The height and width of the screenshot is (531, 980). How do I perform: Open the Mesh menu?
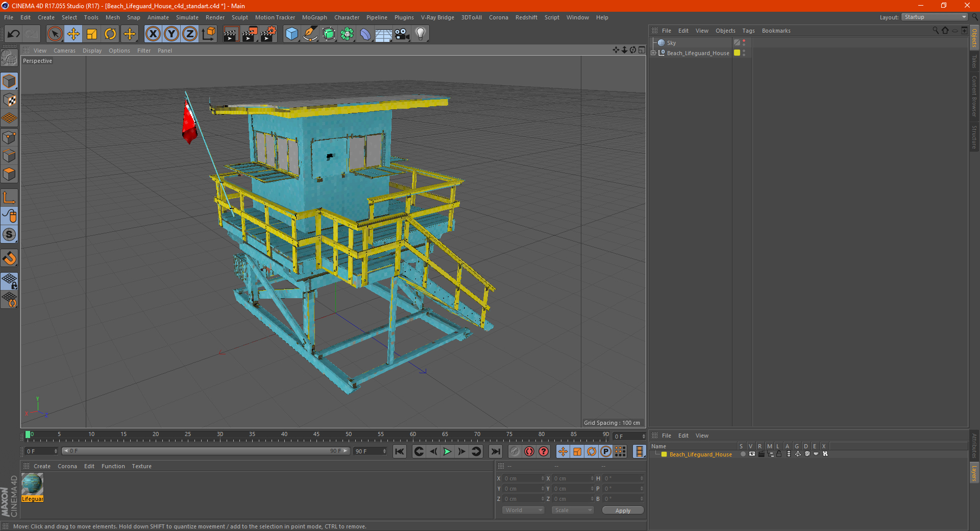point(112,17)
